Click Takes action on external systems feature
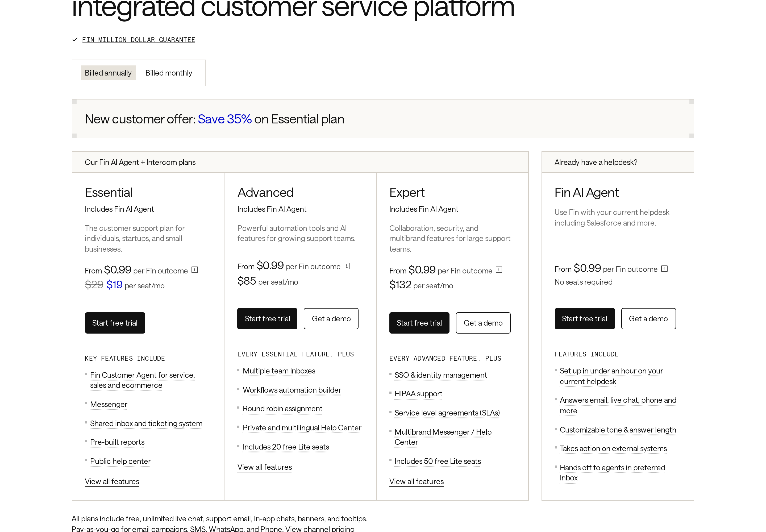766x532 pixels. click(613, 449)
